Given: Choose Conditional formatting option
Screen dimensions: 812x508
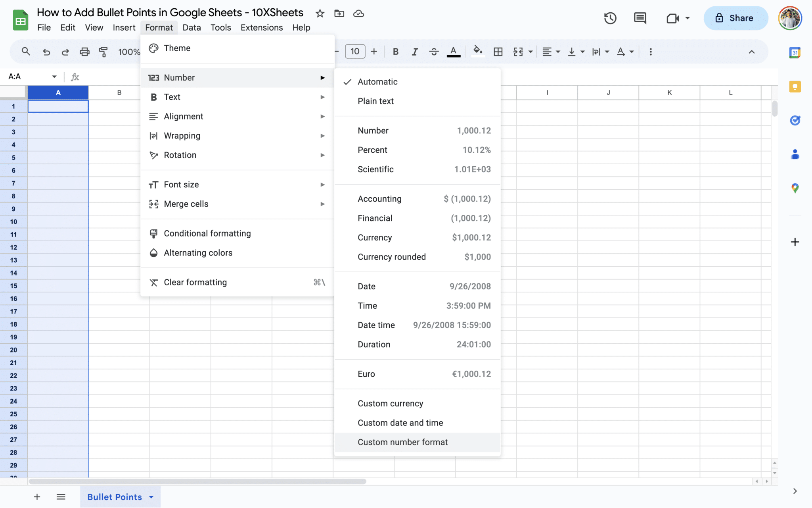Looking at the screenshot, I should tap(237, 233).
